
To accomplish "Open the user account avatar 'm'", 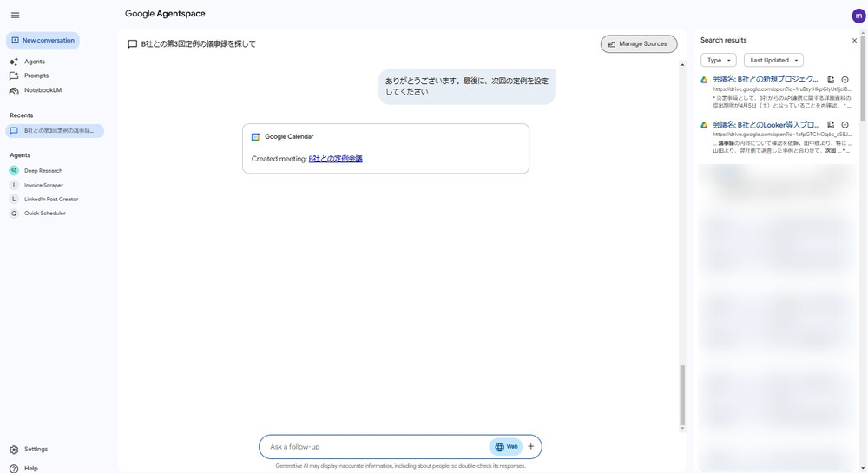I will point(858,16).
